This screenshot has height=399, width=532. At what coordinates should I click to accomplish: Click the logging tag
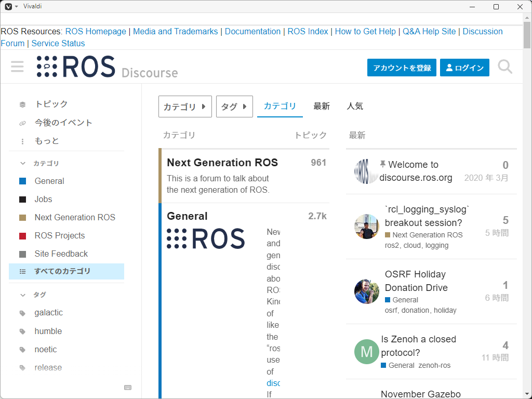(x=436, y=245)
